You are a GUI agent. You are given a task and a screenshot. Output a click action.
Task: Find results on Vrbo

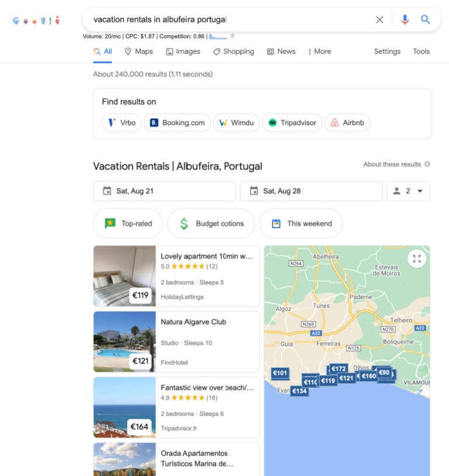(122, 123)
